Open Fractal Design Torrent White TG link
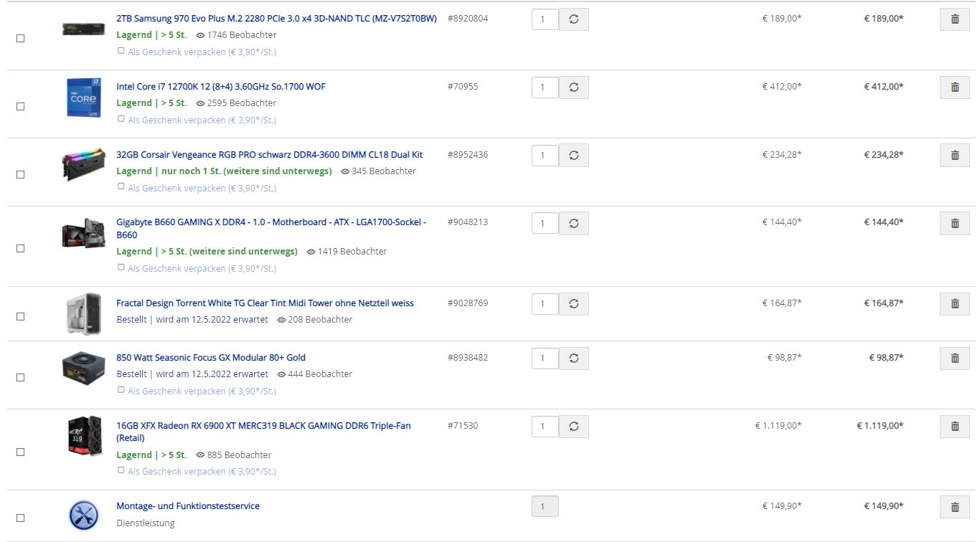980x542 pixels. tap(265, 303)
